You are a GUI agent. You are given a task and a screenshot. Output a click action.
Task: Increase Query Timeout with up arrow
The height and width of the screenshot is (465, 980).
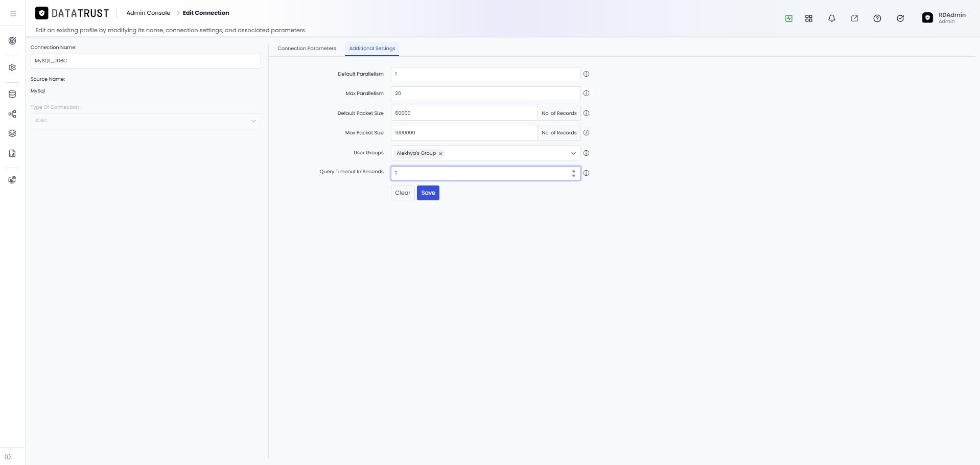(574, 171)
